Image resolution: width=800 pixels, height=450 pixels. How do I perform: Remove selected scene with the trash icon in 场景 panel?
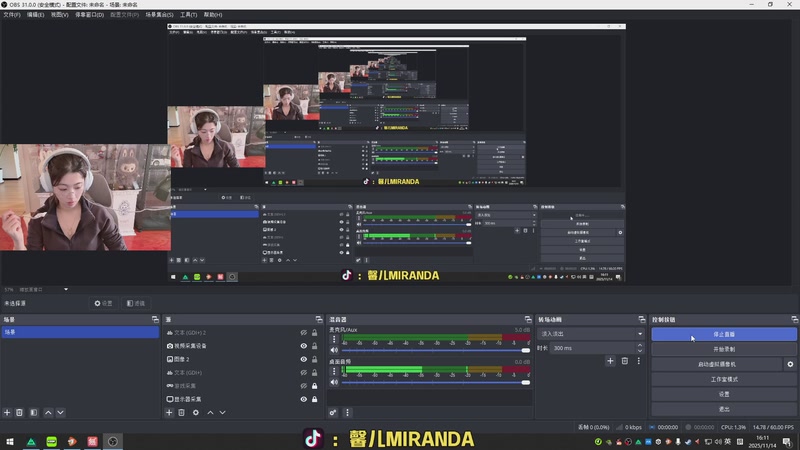coord(19,412)
